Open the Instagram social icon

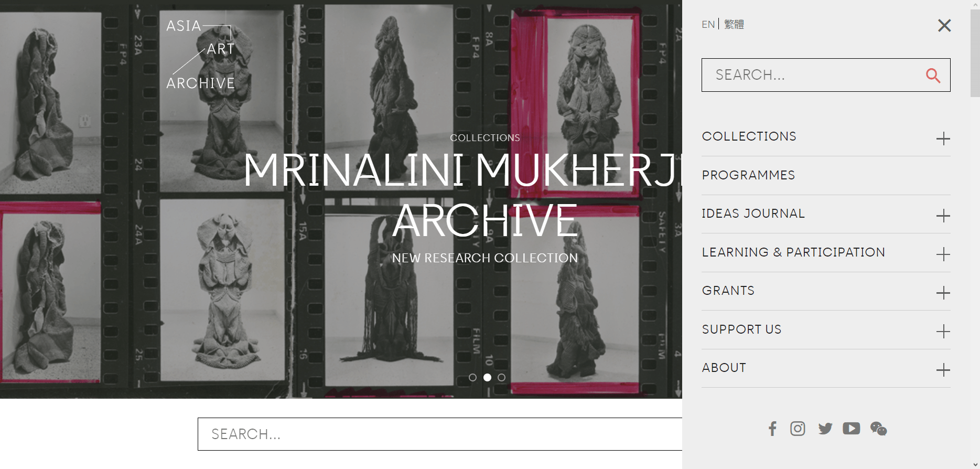[x=798, y=429]
